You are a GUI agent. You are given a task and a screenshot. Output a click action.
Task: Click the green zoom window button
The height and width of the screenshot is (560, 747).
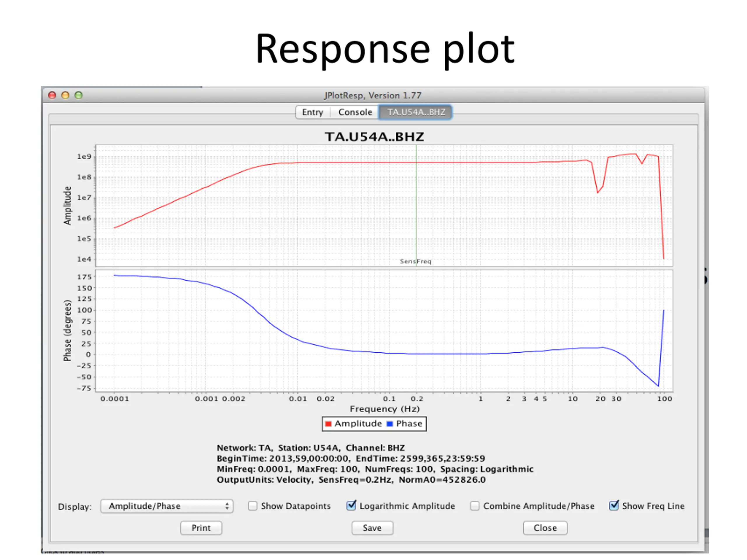[x=78, y=95]
